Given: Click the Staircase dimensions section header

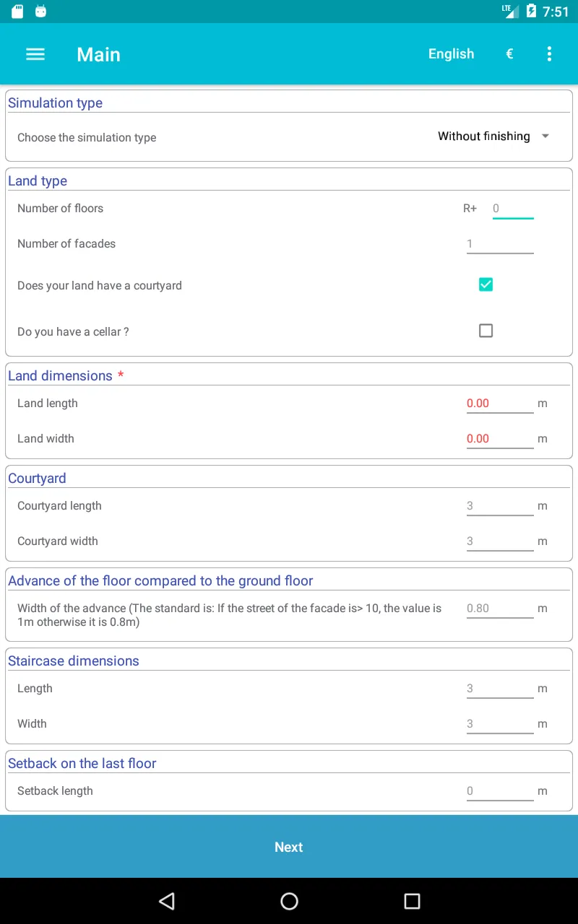Looking at the screenshot, I should pyautogui.click(x=74, y=661).
